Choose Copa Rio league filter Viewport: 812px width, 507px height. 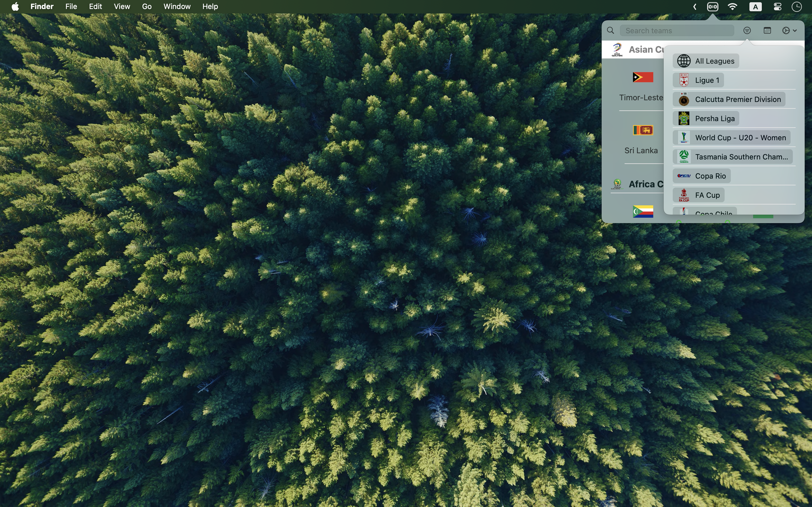click(x=701, y=176)
